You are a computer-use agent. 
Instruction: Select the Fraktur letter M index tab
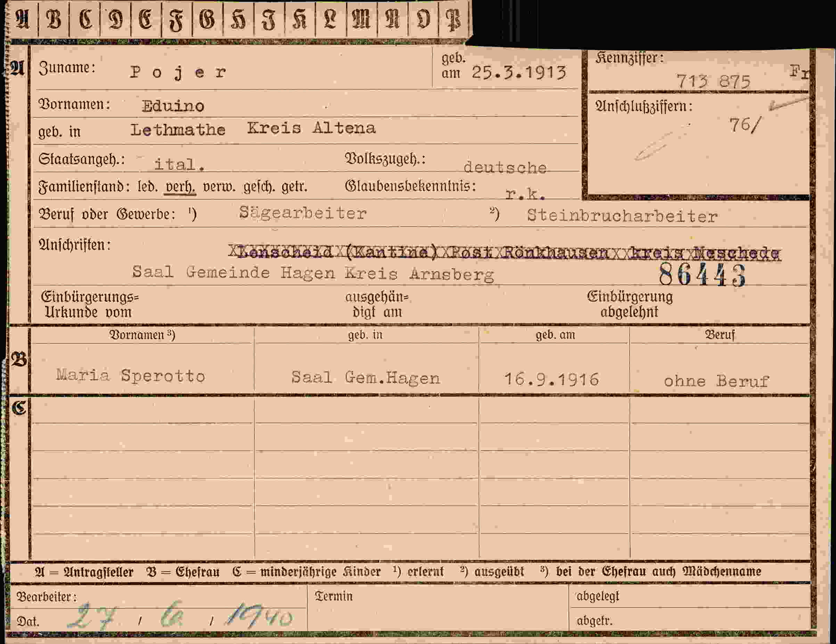click(x=361, y=19)
